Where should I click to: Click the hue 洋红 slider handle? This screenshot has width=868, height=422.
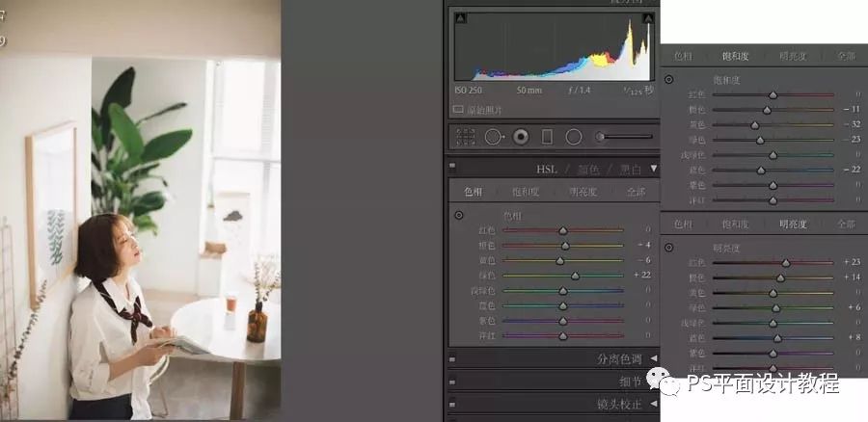[x=563, y=335]
